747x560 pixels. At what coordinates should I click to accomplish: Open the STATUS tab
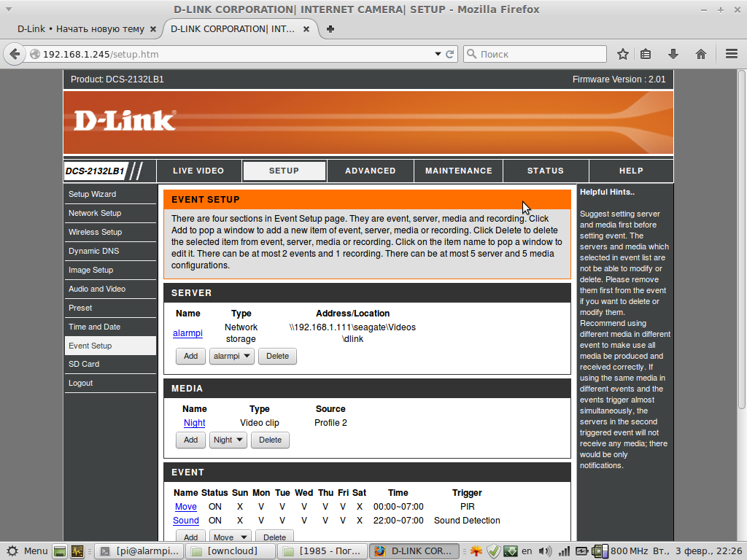click(x=546, y=171)
